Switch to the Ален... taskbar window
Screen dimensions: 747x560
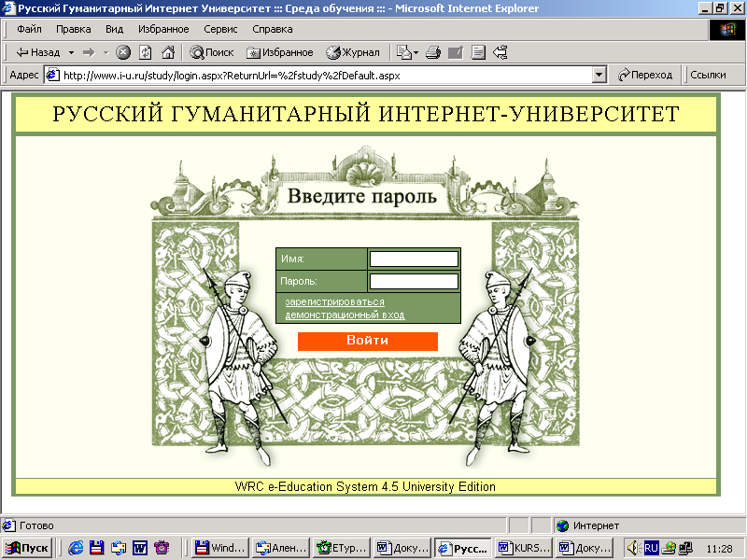(281, 548)
